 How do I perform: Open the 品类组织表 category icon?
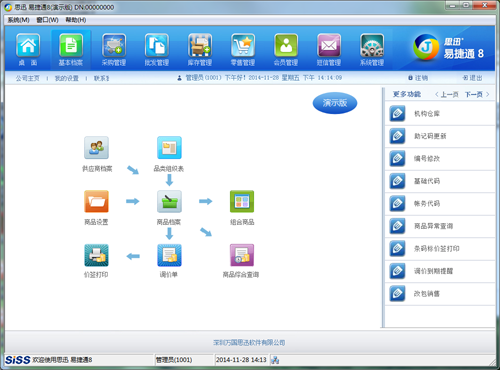click(x=169, y=147)
